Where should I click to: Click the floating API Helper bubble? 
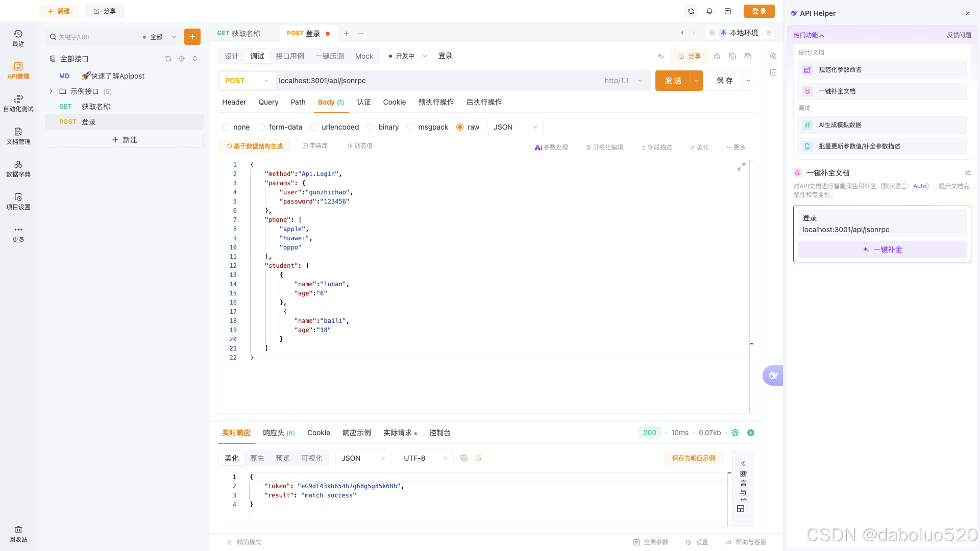pyautogui.click(x=773, y=375)
